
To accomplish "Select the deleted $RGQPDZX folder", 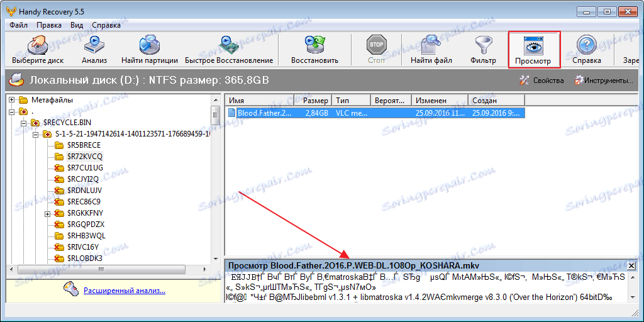I will [x=86, y=225].
